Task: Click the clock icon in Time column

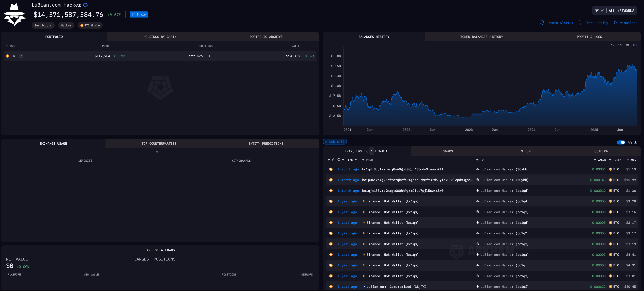Action: click(339, 160)
